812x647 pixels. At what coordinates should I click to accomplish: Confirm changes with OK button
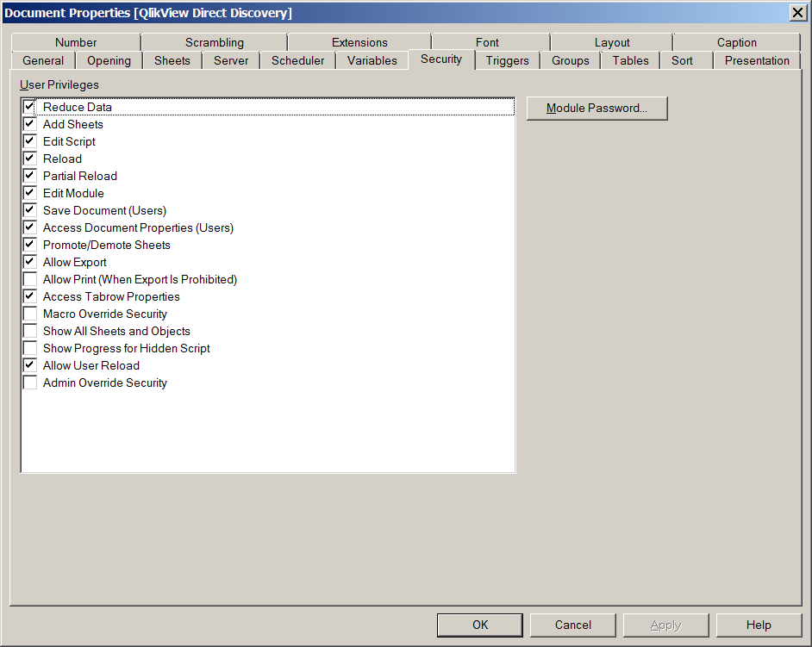480,625
